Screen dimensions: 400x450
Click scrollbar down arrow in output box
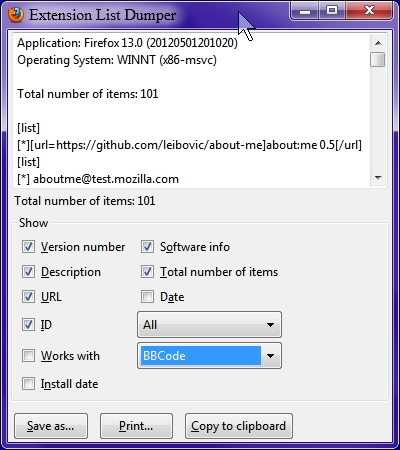378,178
